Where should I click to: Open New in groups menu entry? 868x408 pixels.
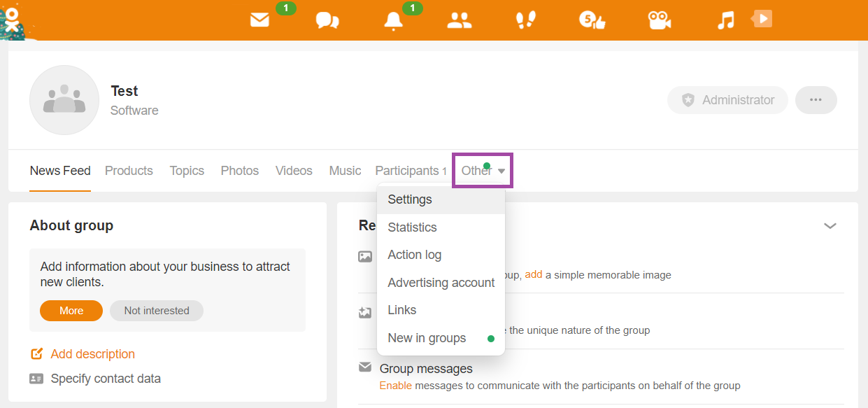coord(441,338)
